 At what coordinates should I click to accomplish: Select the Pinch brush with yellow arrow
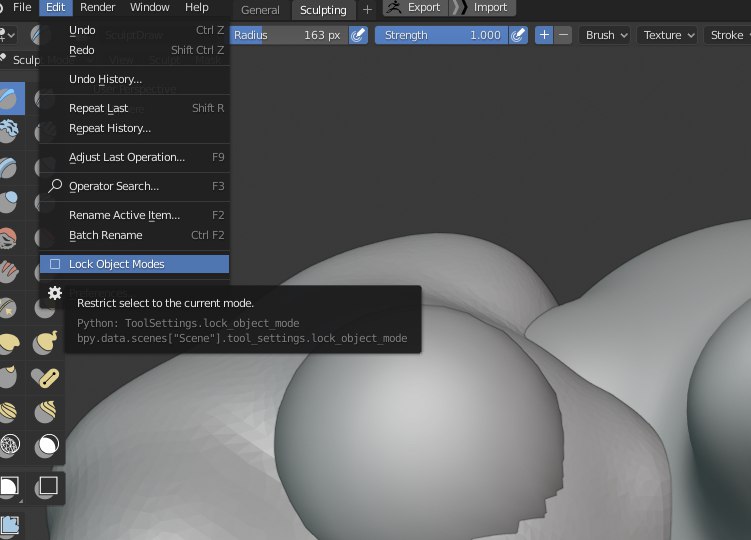pos(9,308)
